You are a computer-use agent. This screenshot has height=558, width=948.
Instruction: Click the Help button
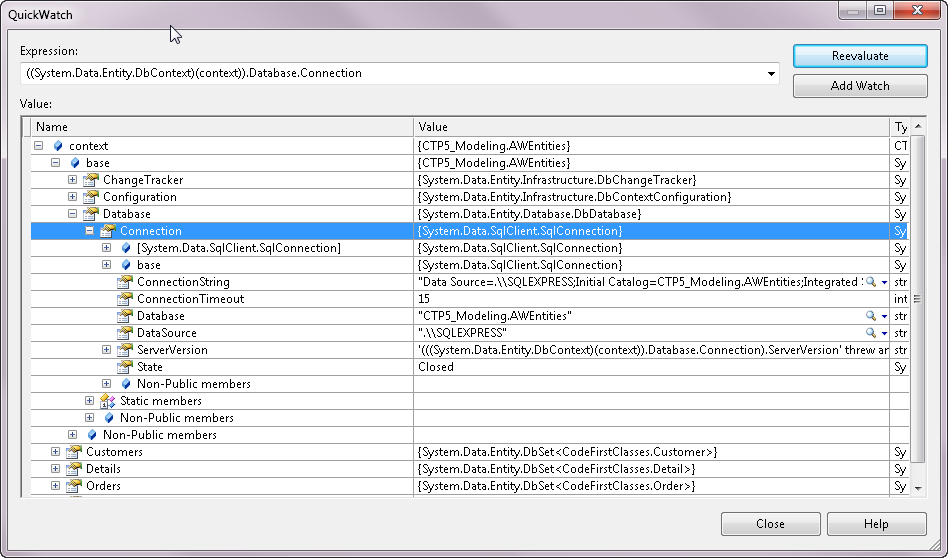point(876,524)
